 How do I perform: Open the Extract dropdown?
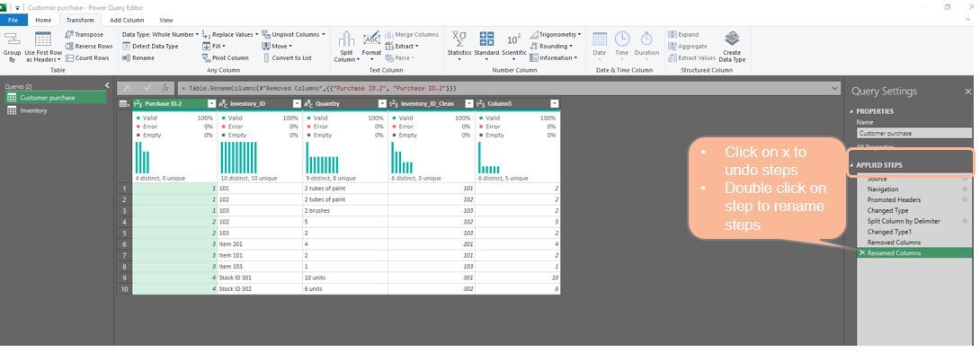point(401,46)
